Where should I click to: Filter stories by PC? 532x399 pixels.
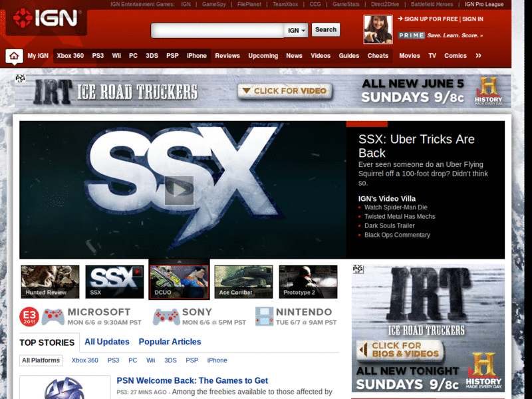pyautogui.click(x=132, y=360)
